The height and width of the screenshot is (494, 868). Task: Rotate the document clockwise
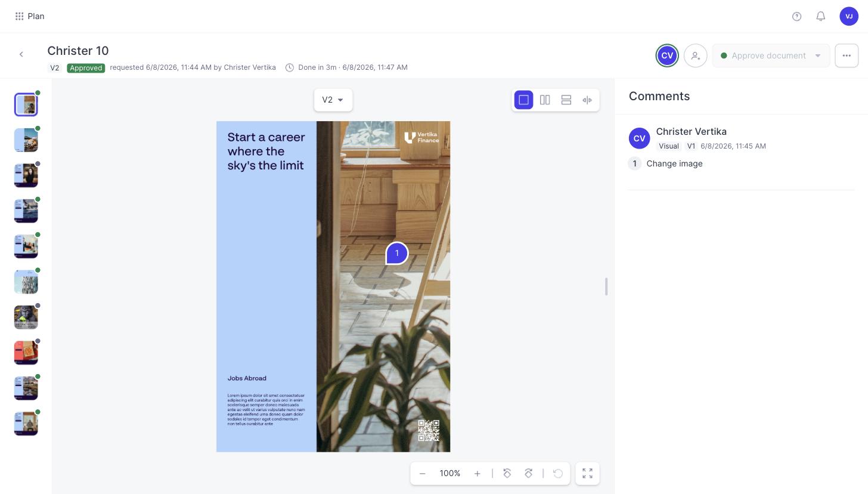pos(528,473)
